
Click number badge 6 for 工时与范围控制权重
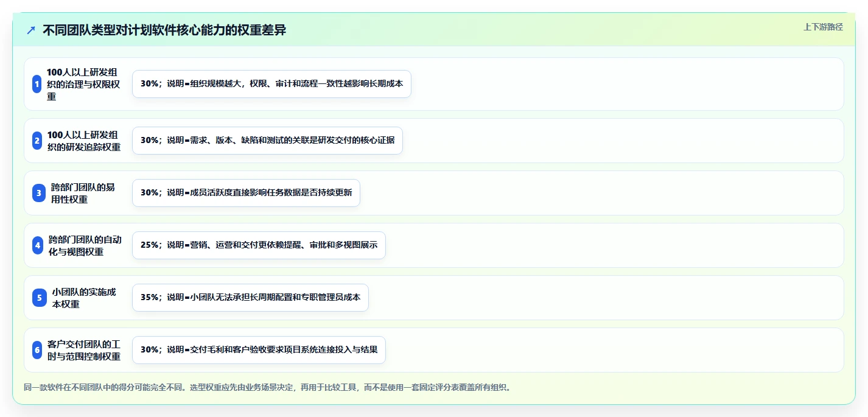tap(37, 350)
